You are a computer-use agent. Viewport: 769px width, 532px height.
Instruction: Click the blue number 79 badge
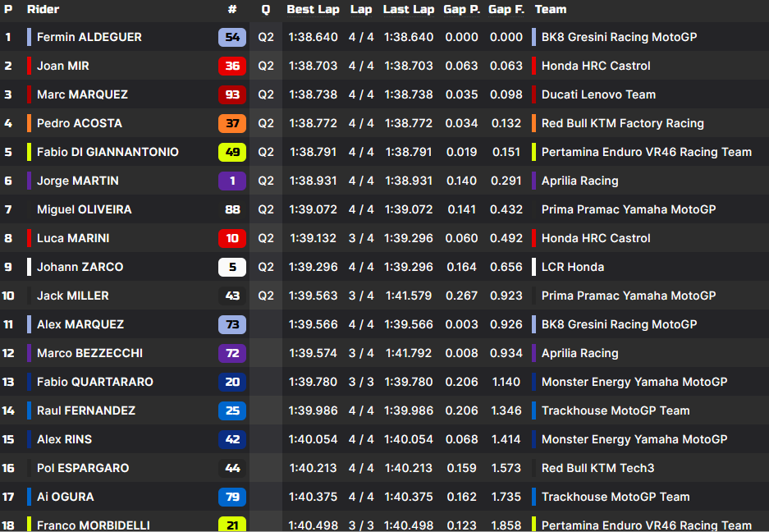pos(232,497)
